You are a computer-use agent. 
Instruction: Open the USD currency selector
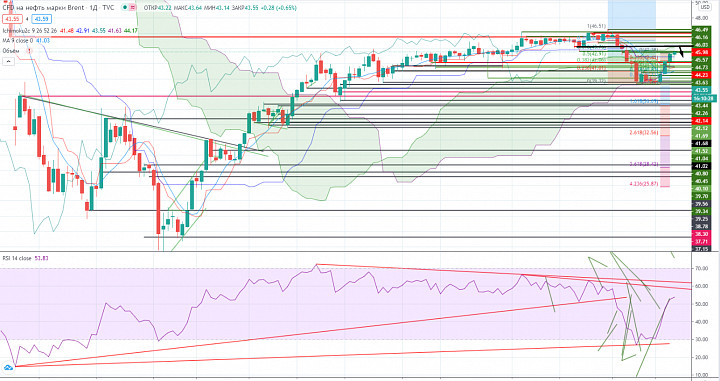tap(705, 7)
